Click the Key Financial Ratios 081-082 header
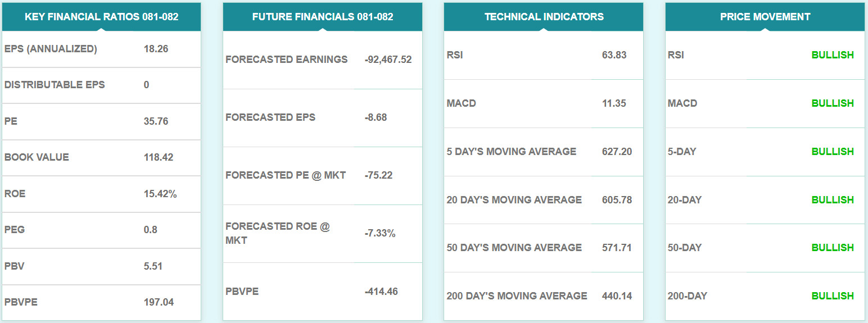Screen dimensions: 868x323 tap(101, 17)
